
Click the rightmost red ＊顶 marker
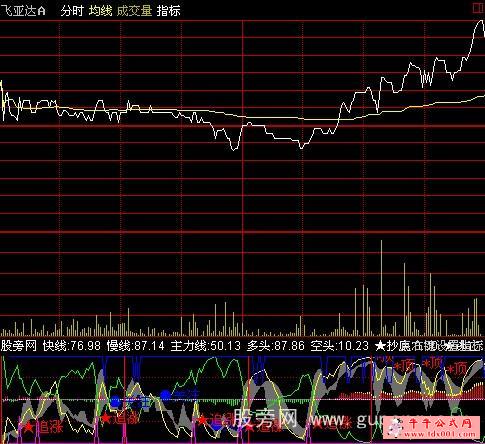(457, 369)
